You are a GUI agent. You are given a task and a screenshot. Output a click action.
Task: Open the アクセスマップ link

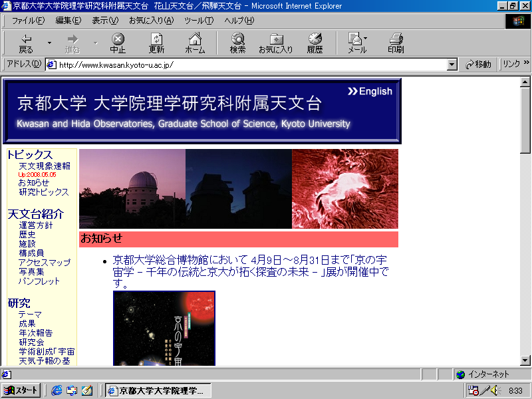click(45, 262)
